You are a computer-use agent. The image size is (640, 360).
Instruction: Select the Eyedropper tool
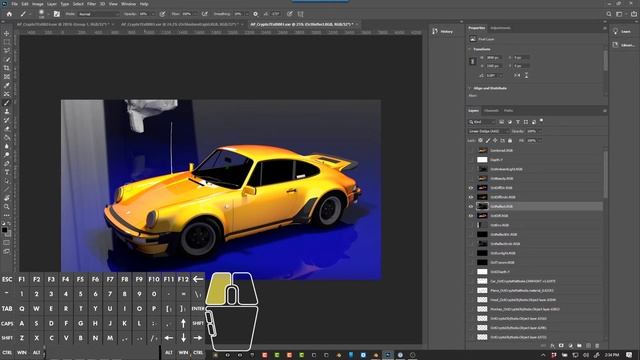pos(7,85)
